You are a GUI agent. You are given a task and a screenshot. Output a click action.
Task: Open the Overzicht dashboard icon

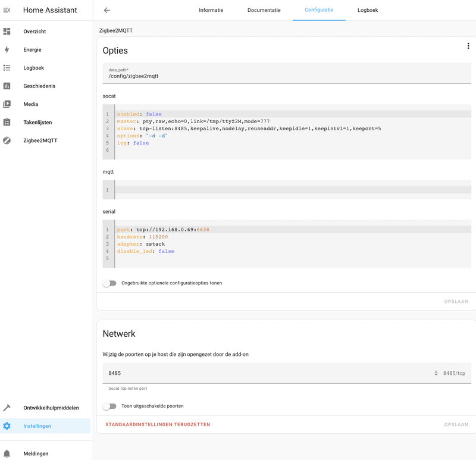click(7, 32)
